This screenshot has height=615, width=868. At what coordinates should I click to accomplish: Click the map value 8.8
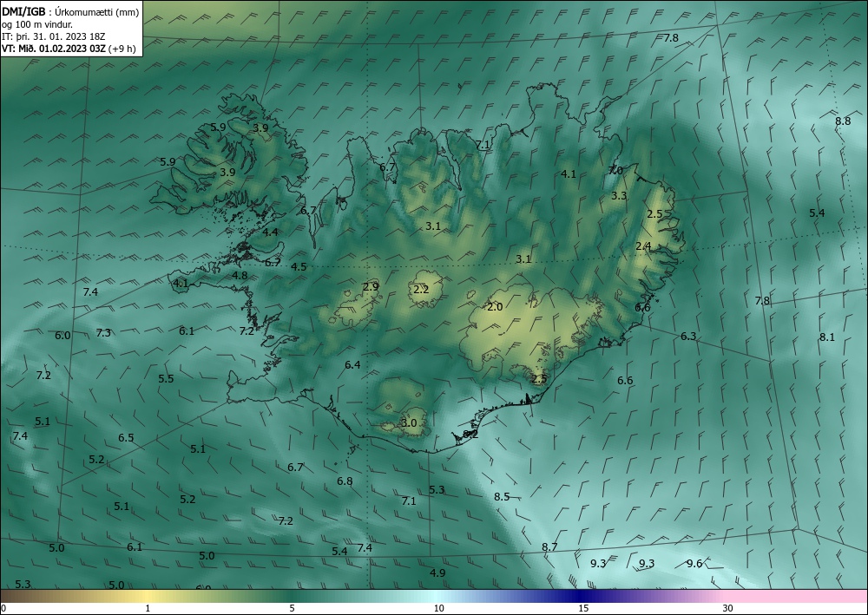pos(843,121)
